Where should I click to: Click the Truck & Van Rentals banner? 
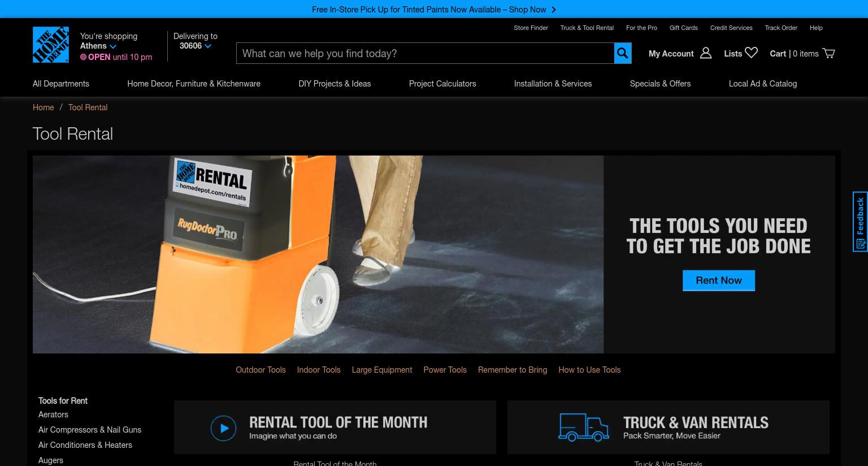[668, 428]
